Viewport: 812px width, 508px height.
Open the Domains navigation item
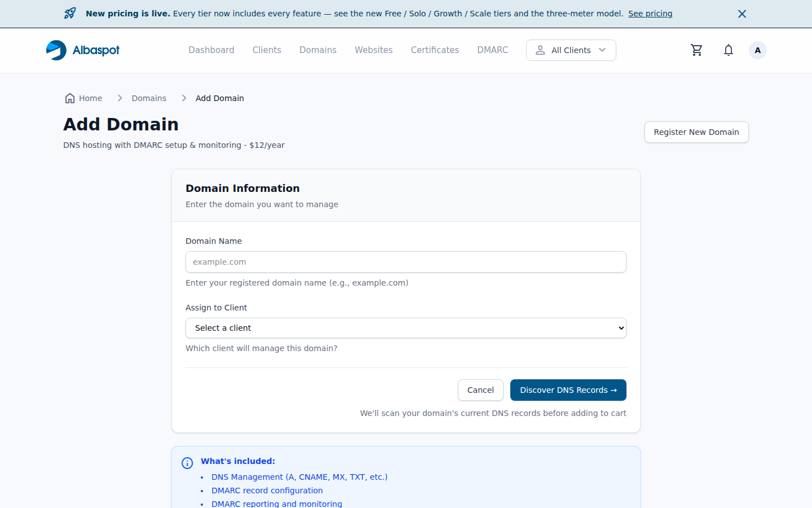pos(318,50)
